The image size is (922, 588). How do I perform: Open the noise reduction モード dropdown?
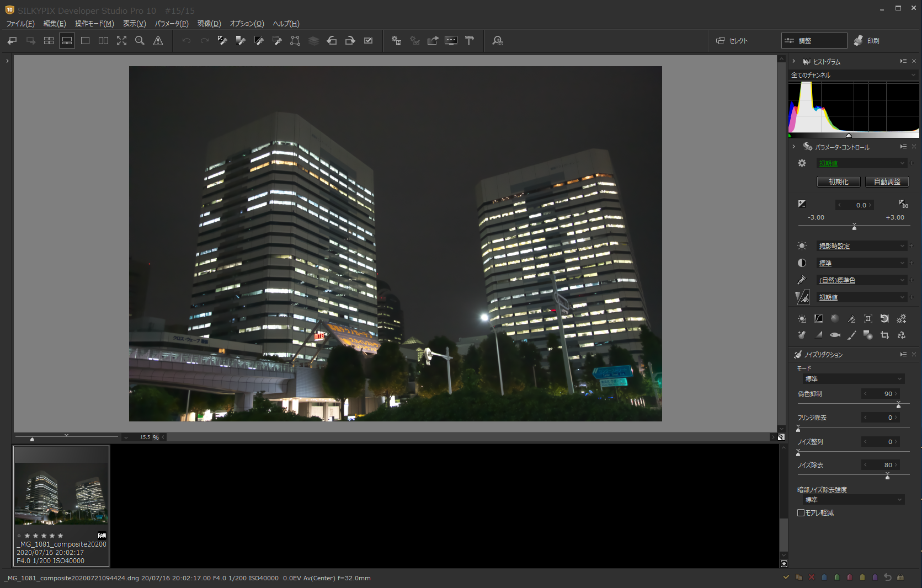(x=854, y=379)
